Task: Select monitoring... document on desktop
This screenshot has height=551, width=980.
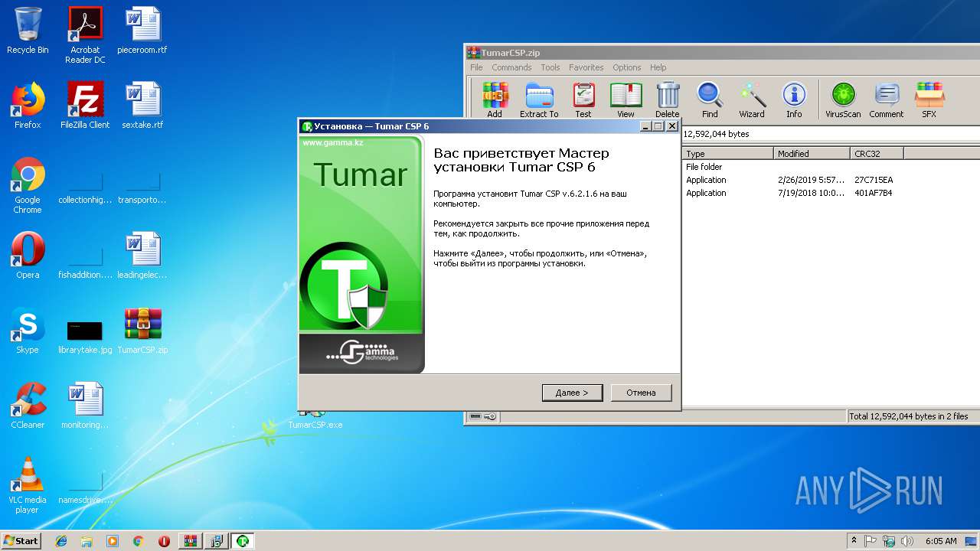Action: point(85,406)
